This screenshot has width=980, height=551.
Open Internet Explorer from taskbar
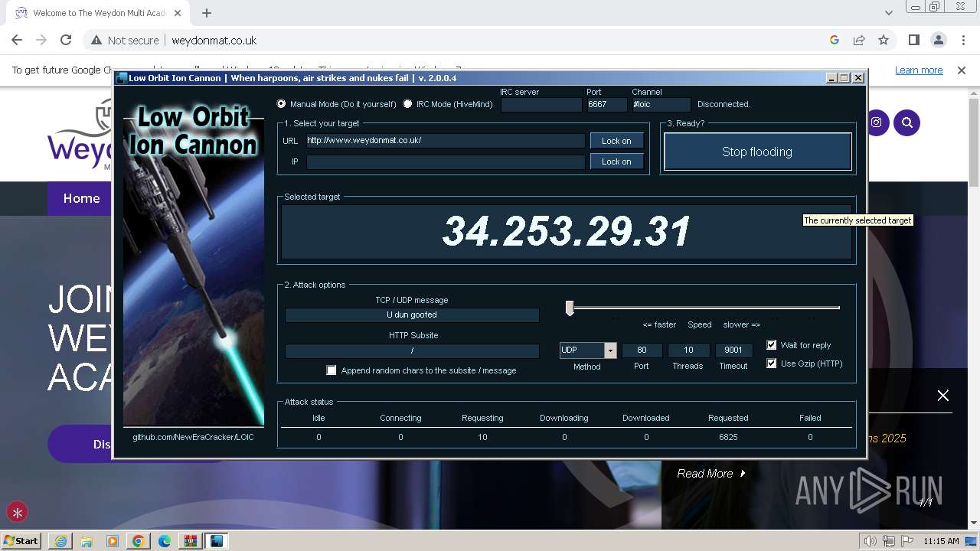[60, 541]
